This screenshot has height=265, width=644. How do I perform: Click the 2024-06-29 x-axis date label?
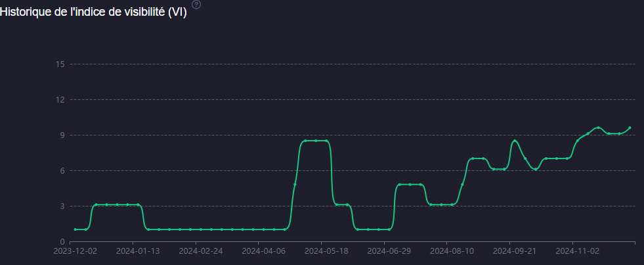pos(389,251)
